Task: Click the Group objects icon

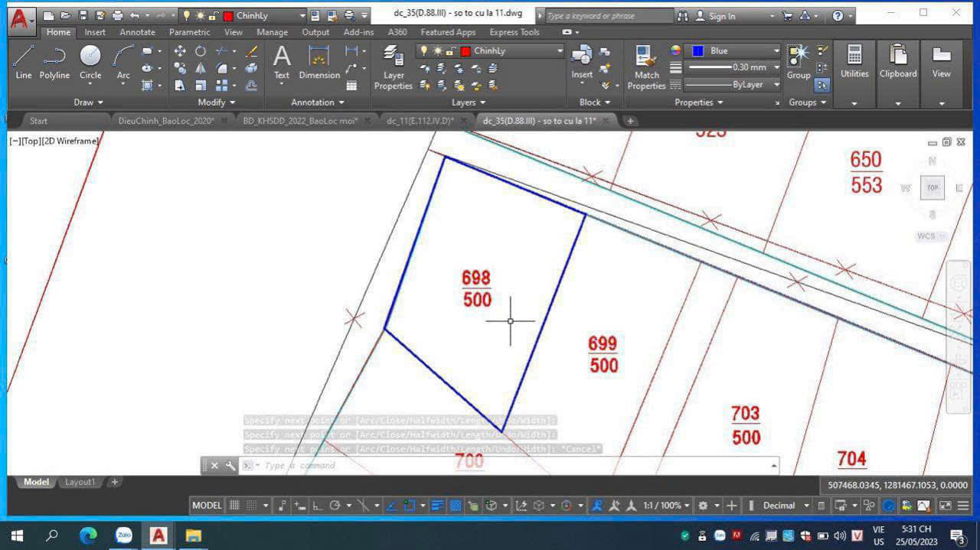Action: pyautogui.click(x=799, y=61)
